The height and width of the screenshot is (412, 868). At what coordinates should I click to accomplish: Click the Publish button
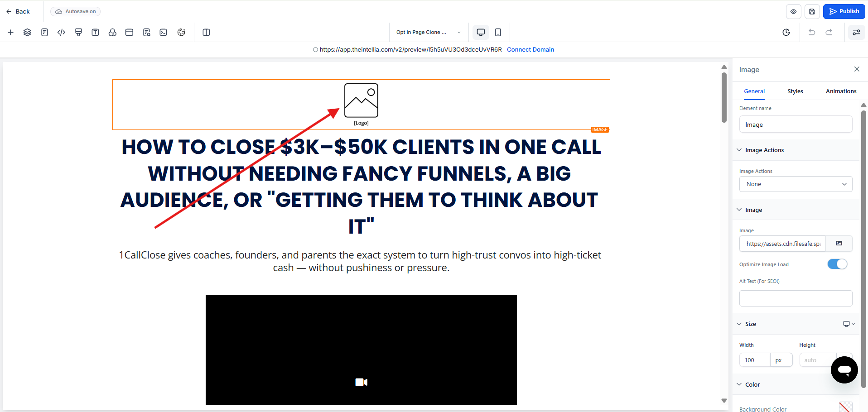844,12
